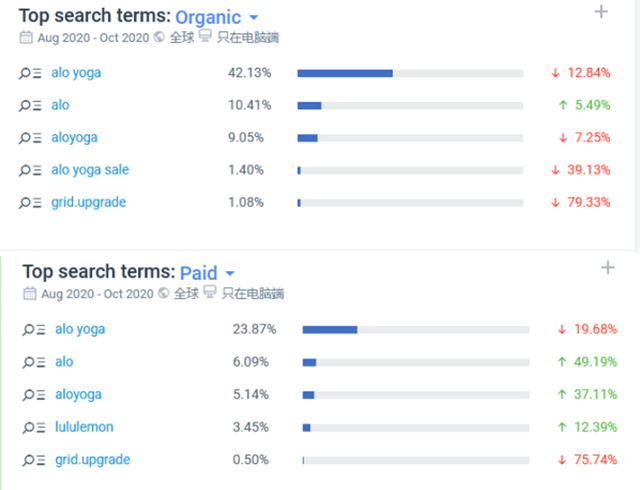The image size is (640, 490).
Task: Click the globe icon in Paid panel
Action: (165, 294)
